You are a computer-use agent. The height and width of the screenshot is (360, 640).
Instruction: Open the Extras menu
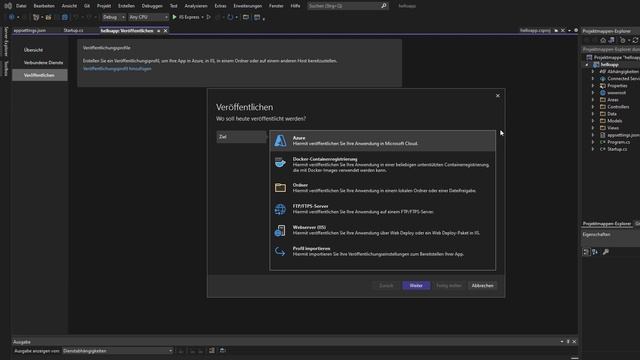pos(220,6)
